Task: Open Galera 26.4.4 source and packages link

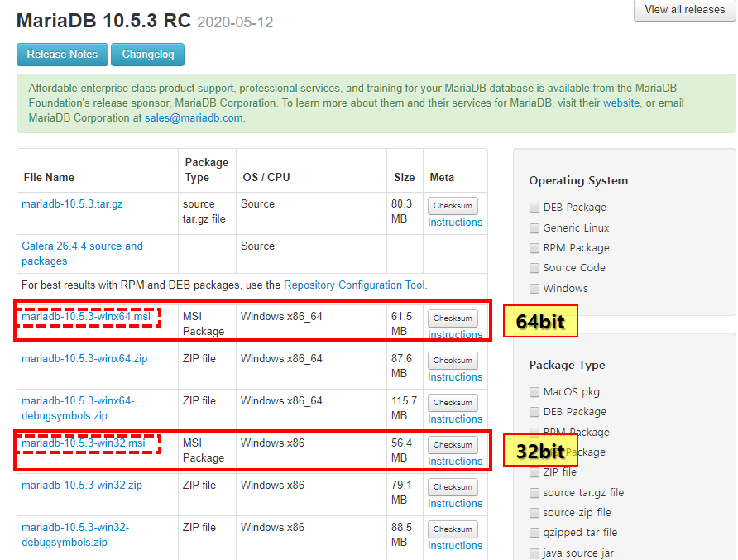Action: pos(82,254)
